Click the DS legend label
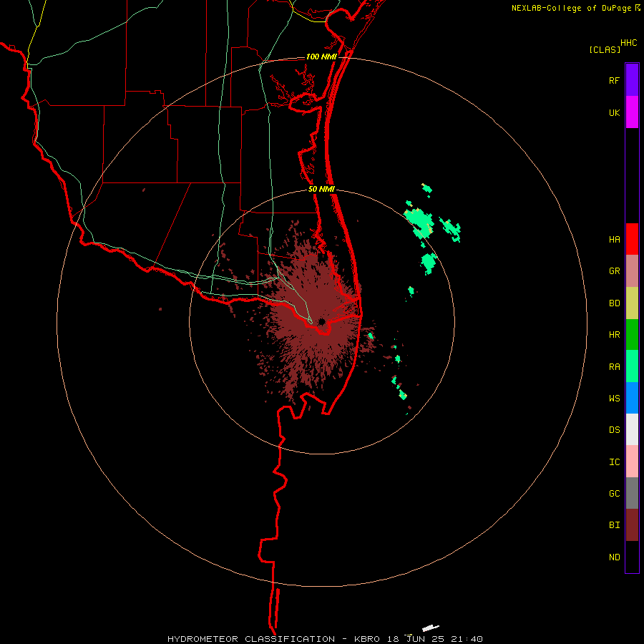Screen dimensions: 644x644 click(x=614, y=430)
